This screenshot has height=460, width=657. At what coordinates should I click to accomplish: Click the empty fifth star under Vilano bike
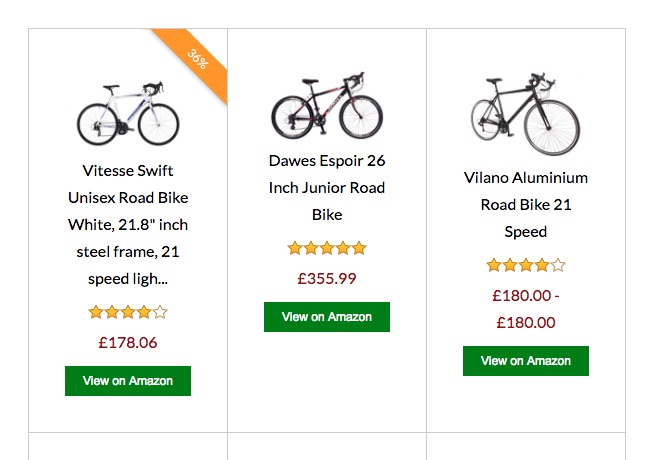click(x=558, y=265)
